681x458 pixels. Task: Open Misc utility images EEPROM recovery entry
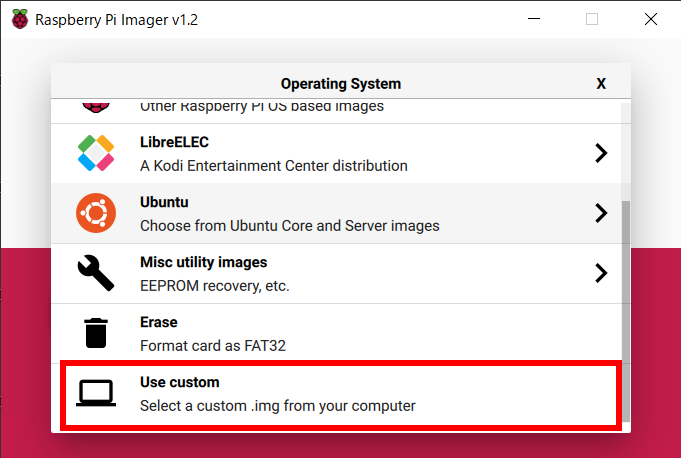pyautogui.click(x=337, y=273)
